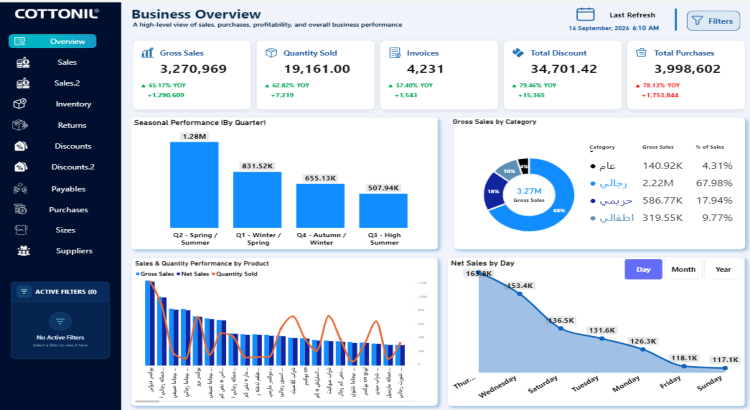Image resolution: width=750 pixels, height=410 pixels.
Task: Click the Purchases icon in sidebar
Action: [x=20, y=209]
